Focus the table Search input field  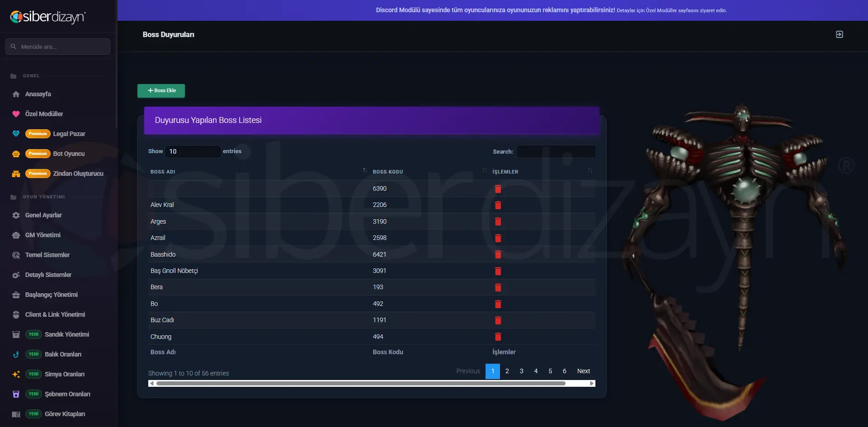556,152
